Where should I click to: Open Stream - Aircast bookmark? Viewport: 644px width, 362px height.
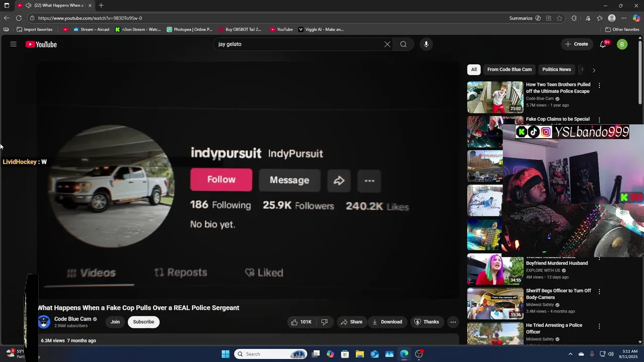click(92, 30)
